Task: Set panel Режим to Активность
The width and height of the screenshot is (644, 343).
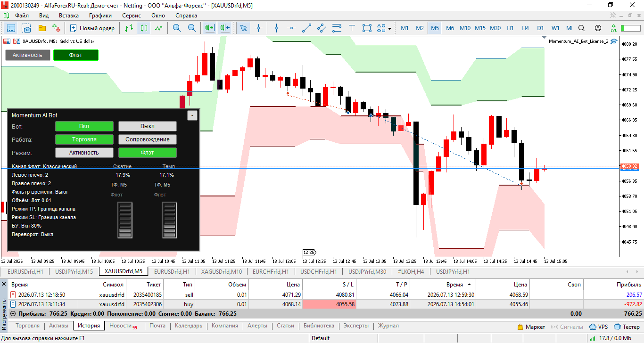Action: point(84,153)
